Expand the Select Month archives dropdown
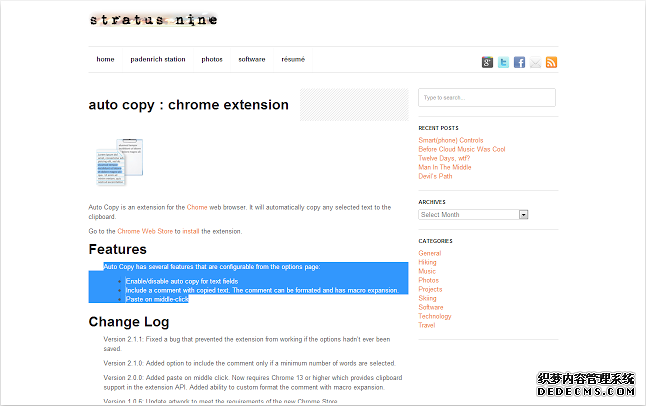The width and height of the screenshot is (646, 406). (473, 215)
